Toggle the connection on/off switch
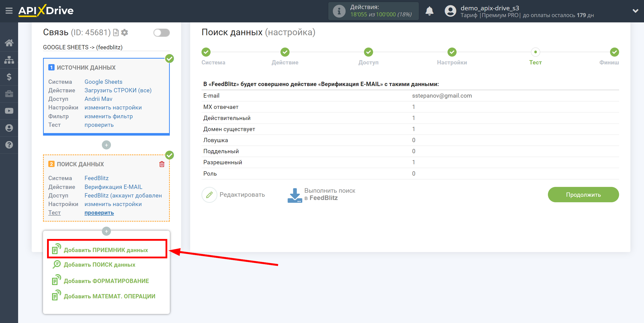This screenshot has width=644, height=323. tap(162, 33)
